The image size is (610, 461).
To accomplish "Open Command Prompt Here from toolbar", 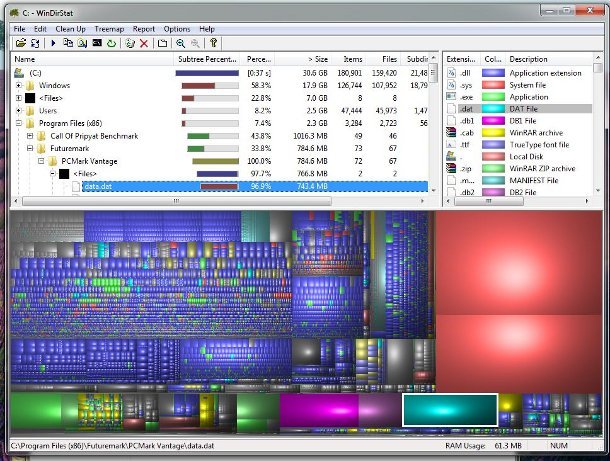I will pyautogui.click(x=97, y=43).
